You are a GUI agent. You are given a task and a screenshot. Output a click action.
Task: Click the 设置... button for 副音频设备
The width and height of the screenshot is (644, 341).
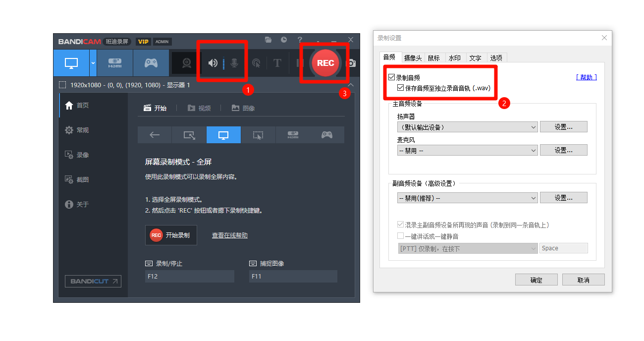(564, 198)
